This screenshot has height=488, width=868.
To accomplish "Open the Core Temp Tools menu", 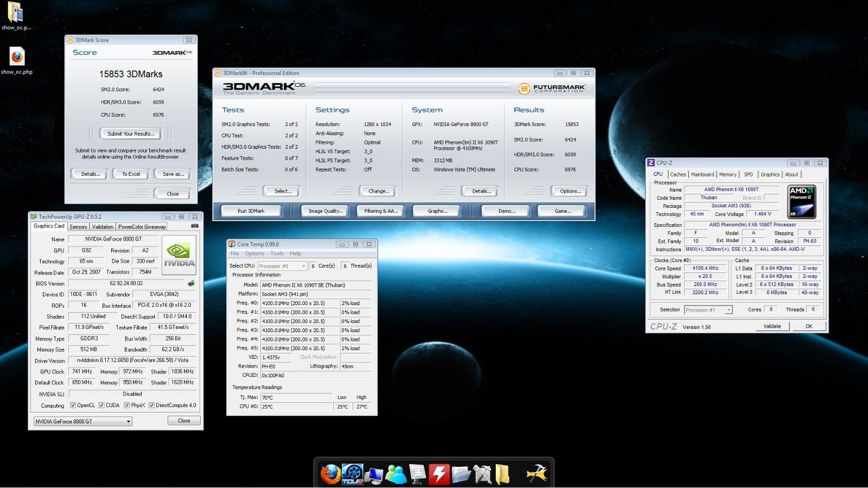I will (277, 253).
